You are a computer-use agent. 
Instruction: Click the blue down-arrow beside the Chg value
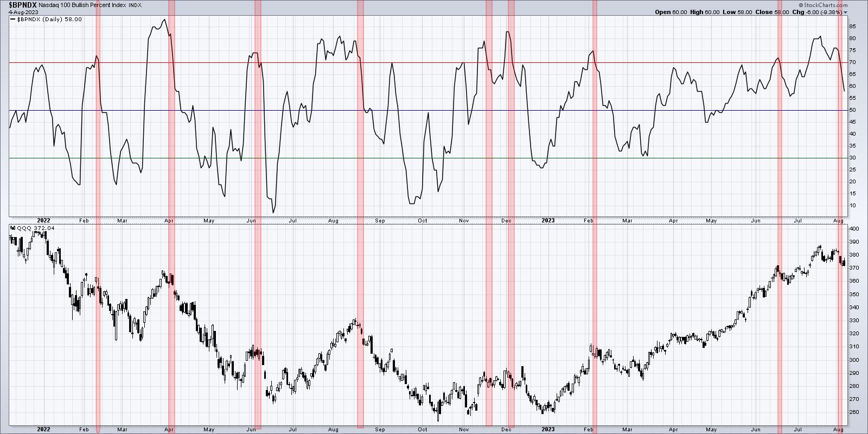coord(845,12)
